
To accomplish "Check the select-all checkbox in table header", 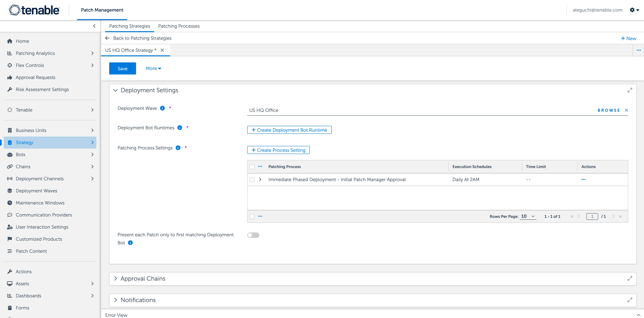I will pyautogui.click(x=252, y=167).
